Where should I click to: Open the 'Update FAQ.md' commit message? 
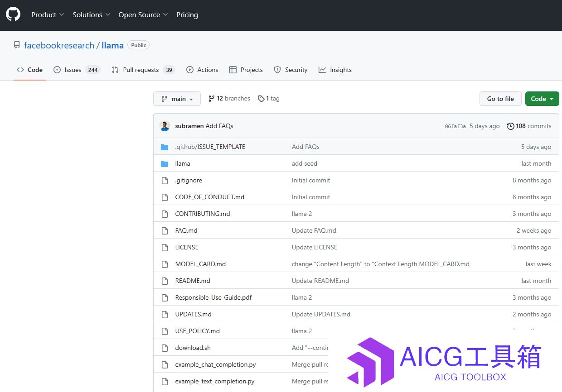click(x=314, y=231)
